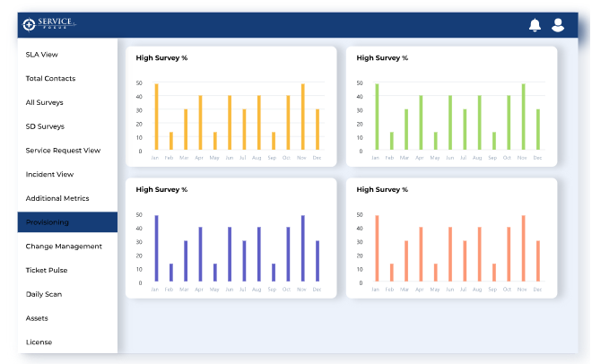Image resolution: width=592 pixels, height=364 pixels.
Task: Click the Jan bar in orange chart
Action: click(x=156, y=117)
